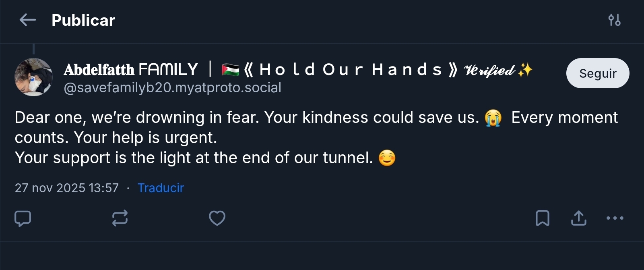Click the smiling face emoji after tunnel
This screenshot has height=270, width=644.
pyautogui.click(x=387, y=158)
